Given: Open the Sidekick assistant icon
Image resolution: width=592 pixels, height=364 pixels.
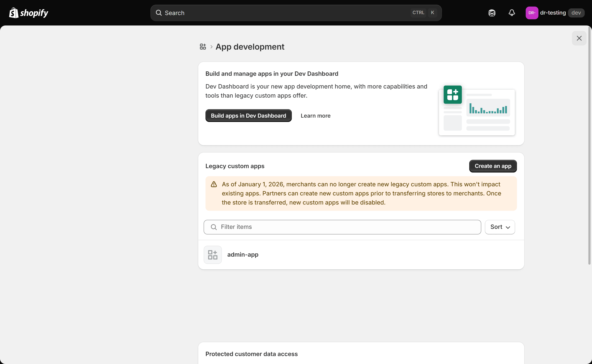Looking at the screenshot, I should 492,13.
